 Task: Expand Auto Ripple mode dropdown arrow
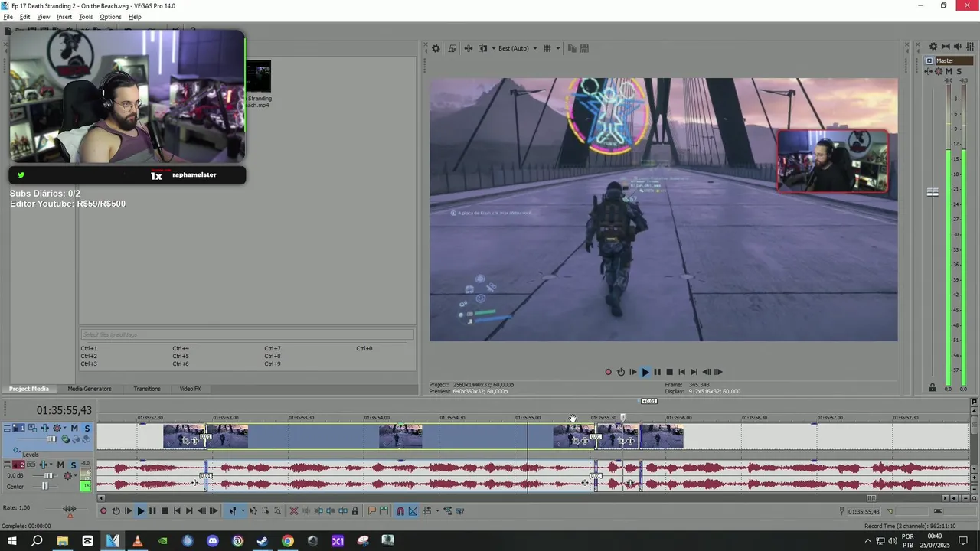point(437,510)
